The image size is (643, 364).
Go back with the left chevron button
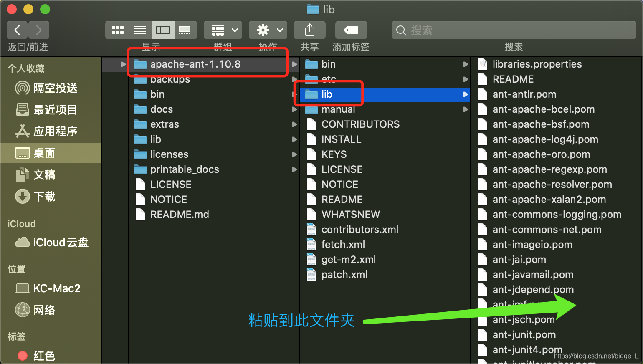pos(17,30)
